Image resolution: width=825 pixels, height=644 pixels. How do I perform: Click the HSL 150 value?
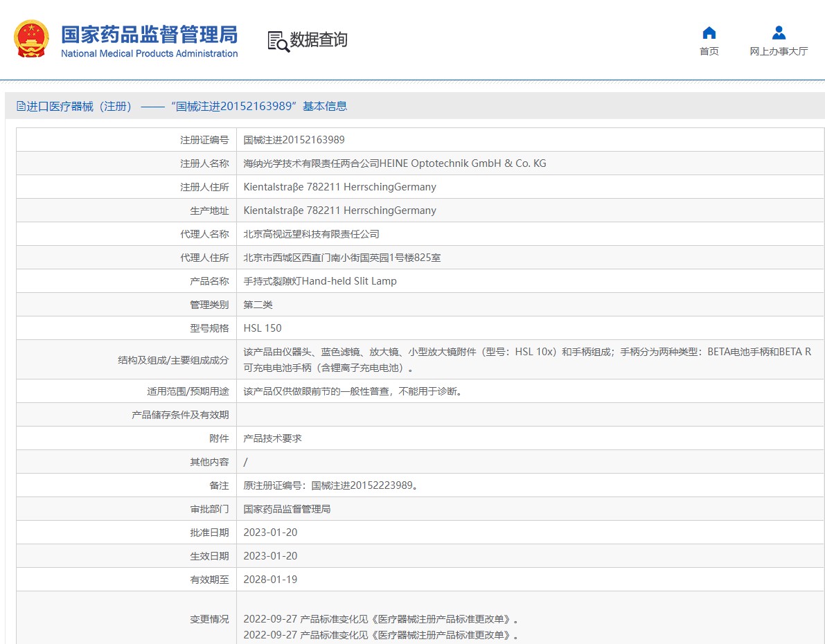pos(263,328)
